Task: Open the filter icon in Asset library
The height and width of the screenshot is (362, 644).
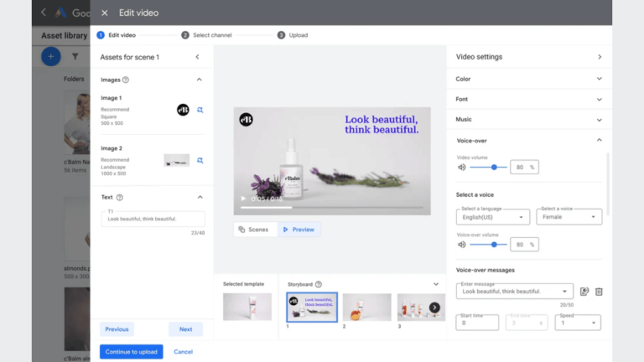Action: (75, 57)
